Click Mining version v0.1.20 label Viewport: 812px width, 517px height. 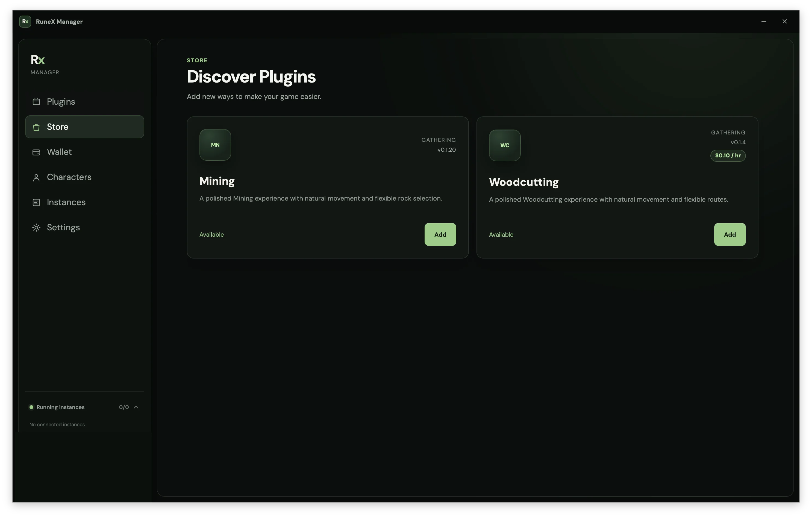[446, 150]
